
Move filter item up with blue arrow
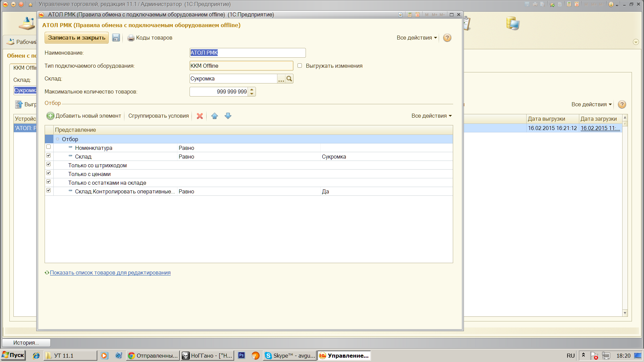tap(215, 116)
